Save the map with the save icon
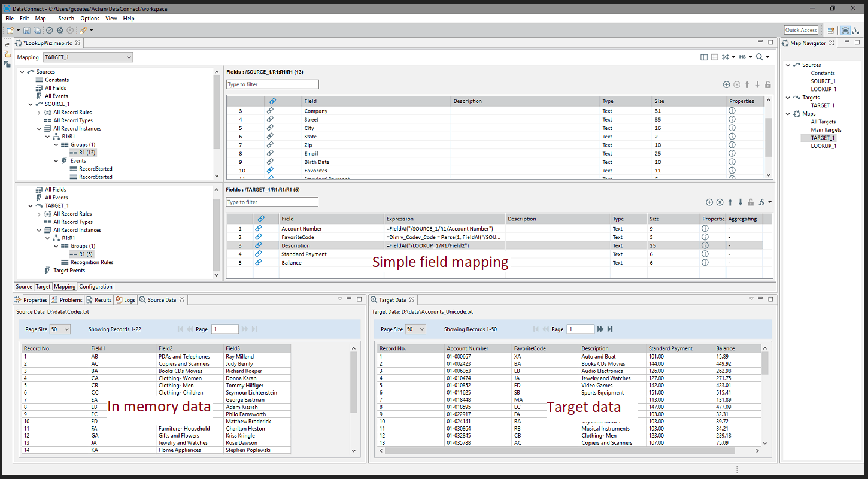 click(x=27, y=29)
